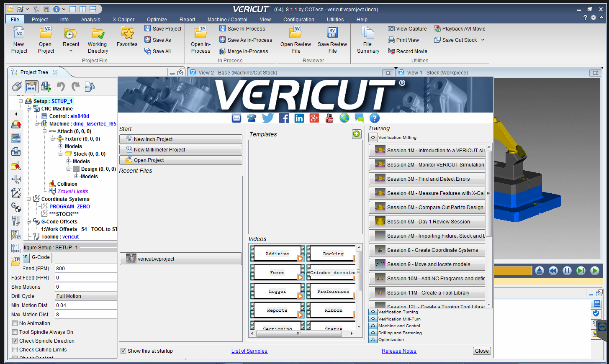609x364 pixels.
Task: Click the orange simulation progress bar
Action: coord(513,271)
